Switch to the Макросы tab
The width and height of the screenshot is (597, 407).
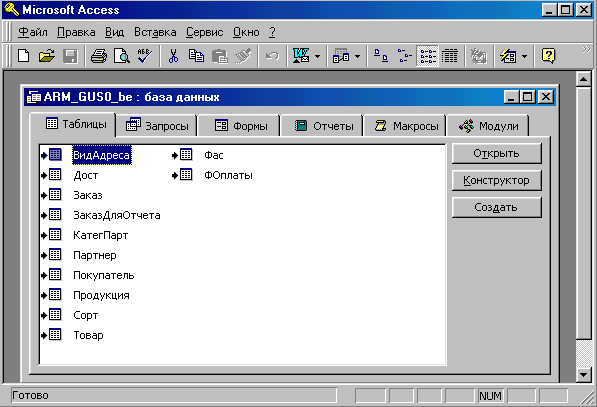(x=406, y=126)
